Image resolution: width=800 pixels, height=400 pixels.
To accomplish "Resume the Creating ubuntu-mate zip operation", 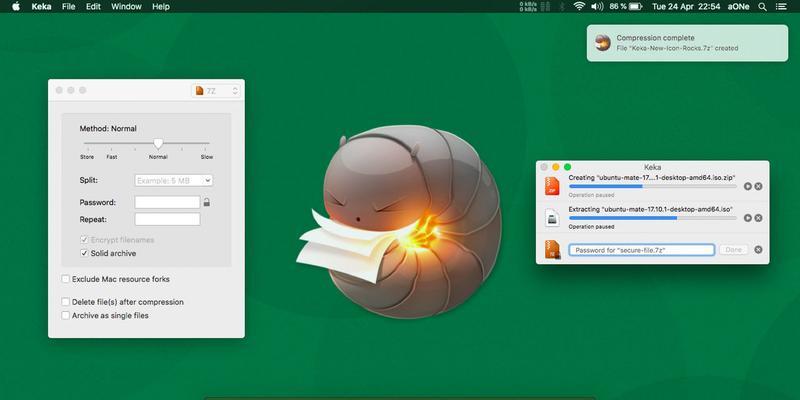I will point(747,187).
